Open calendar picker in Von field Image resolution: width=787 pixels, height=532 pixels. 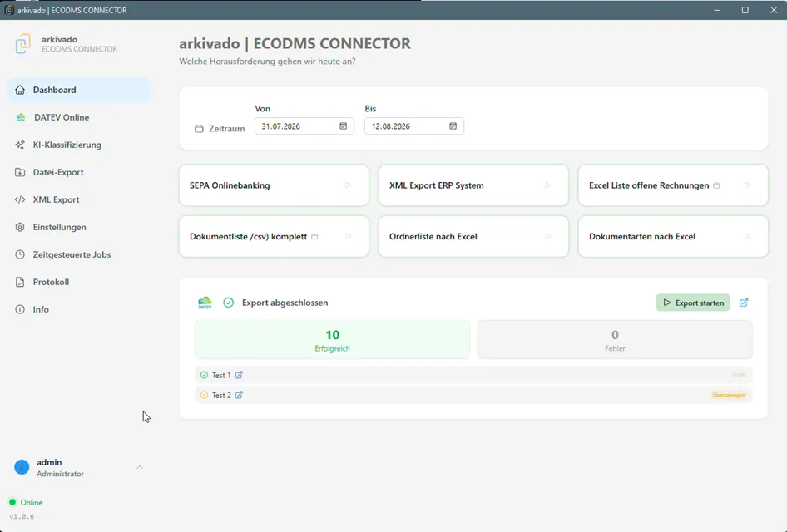344,126
